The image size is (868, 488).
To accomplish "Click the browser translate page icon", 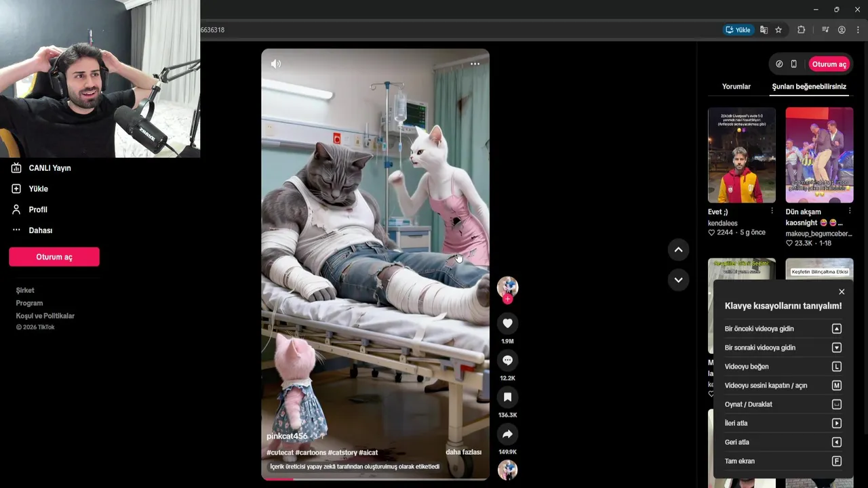I will pyautogui.click(x=764, y=30).
